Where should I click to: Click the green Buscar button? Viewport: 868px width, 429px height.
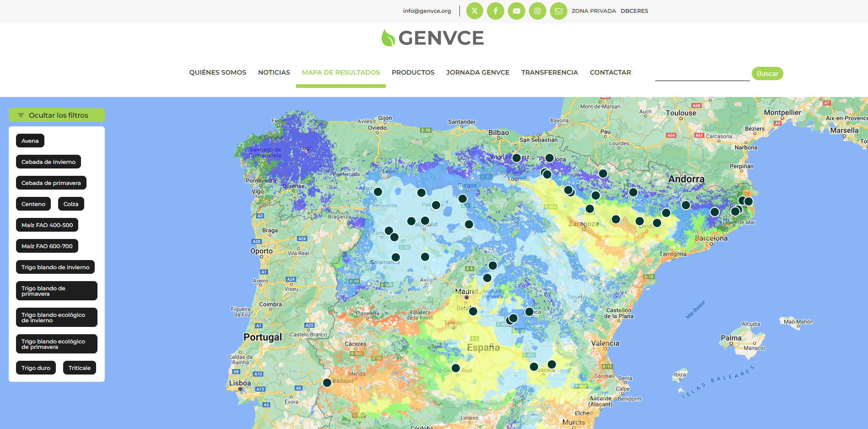767,73
